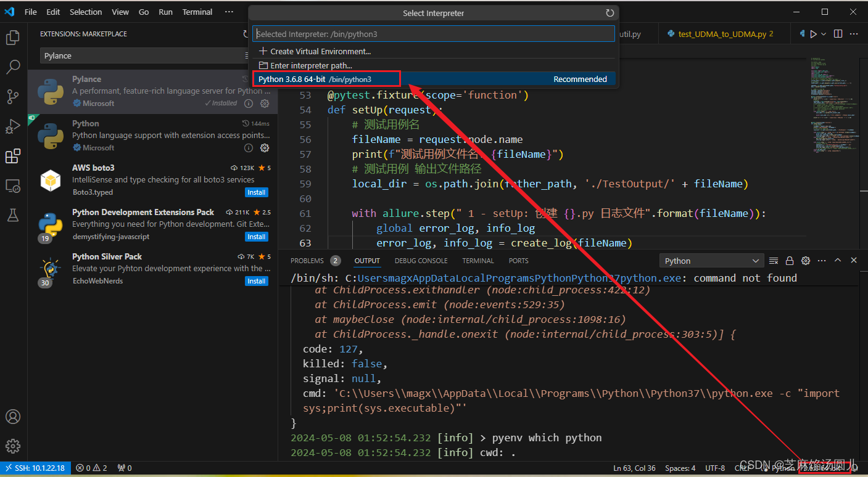
Task: Open the Terminal menu
Action: tap(197, 12)
